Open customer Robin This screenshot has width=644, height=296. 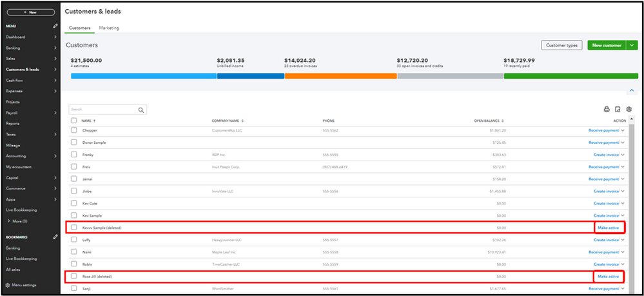(86, 264)
